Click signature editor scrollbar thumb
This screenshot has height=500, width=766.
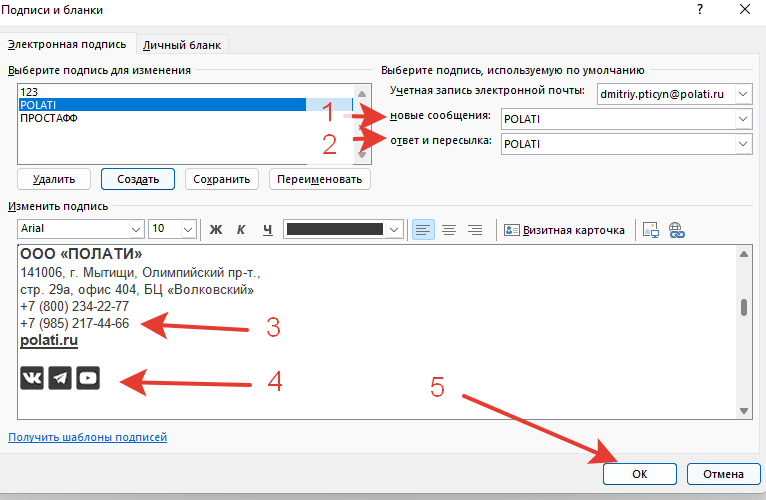744,307
